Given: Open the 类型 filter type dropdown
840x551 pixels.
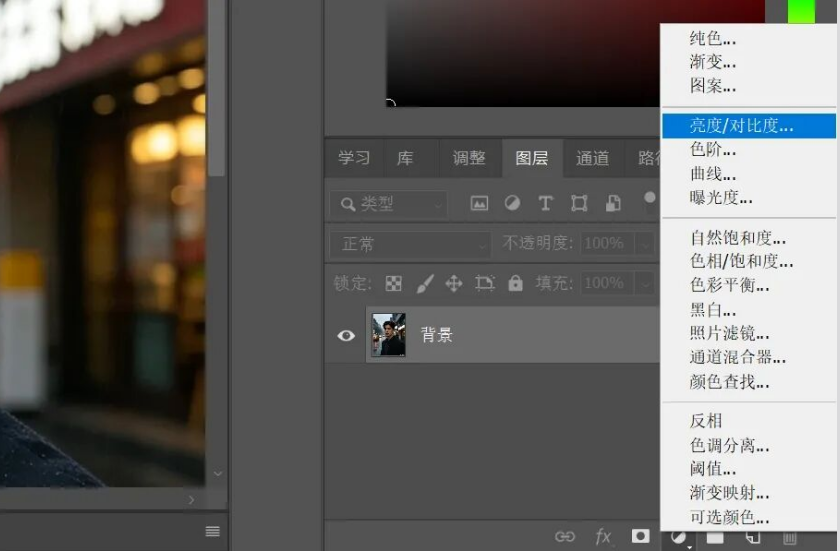Looking at the screenshot, I should click(388, 203).
